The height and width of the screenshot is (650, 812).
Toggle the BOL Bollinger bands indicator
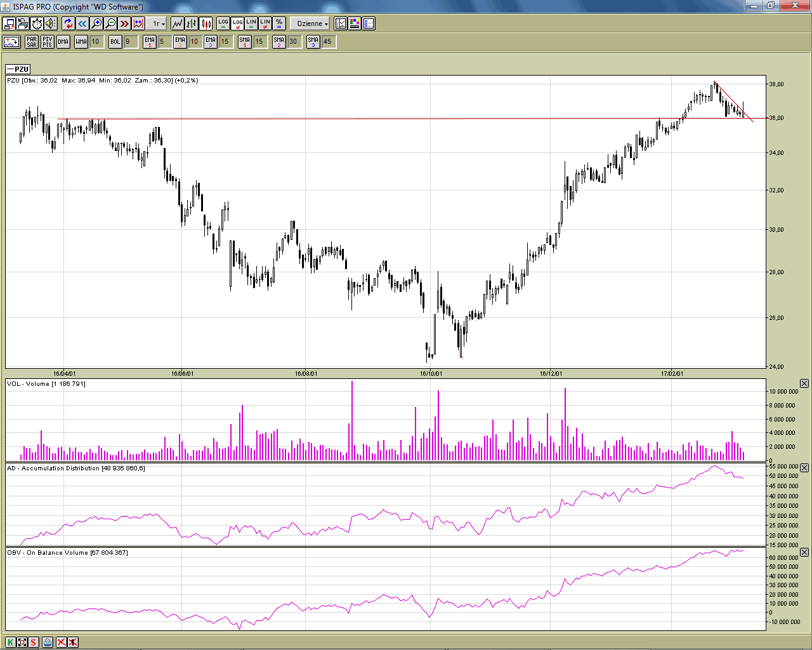pyautogui.click(x=115, y=42)
